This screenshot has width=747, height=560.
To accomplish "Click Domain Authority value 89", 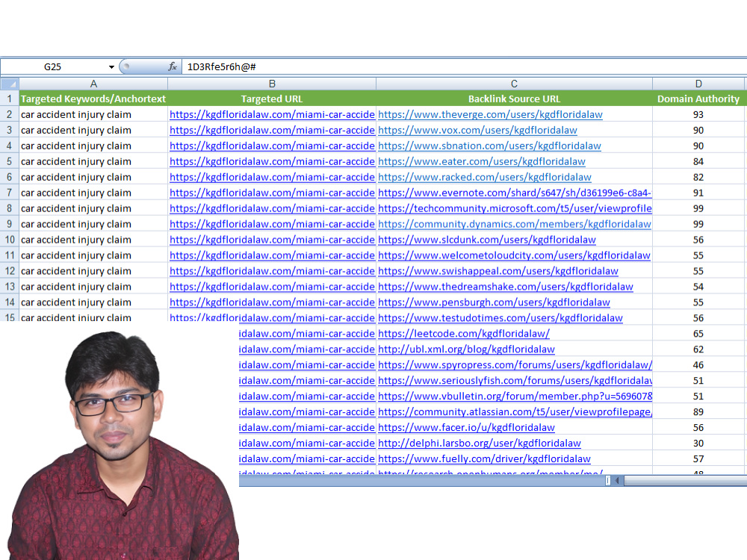I will [698, 412].
